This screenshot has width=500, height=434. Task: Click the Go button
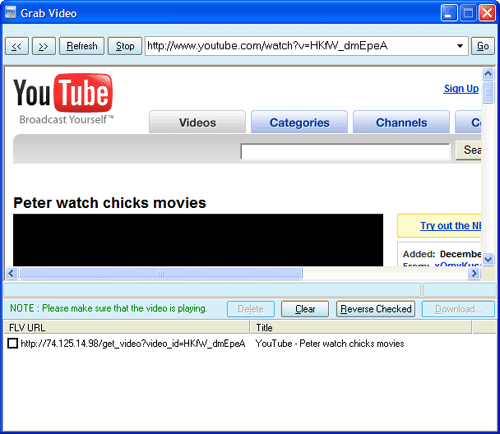coord(483,46)
